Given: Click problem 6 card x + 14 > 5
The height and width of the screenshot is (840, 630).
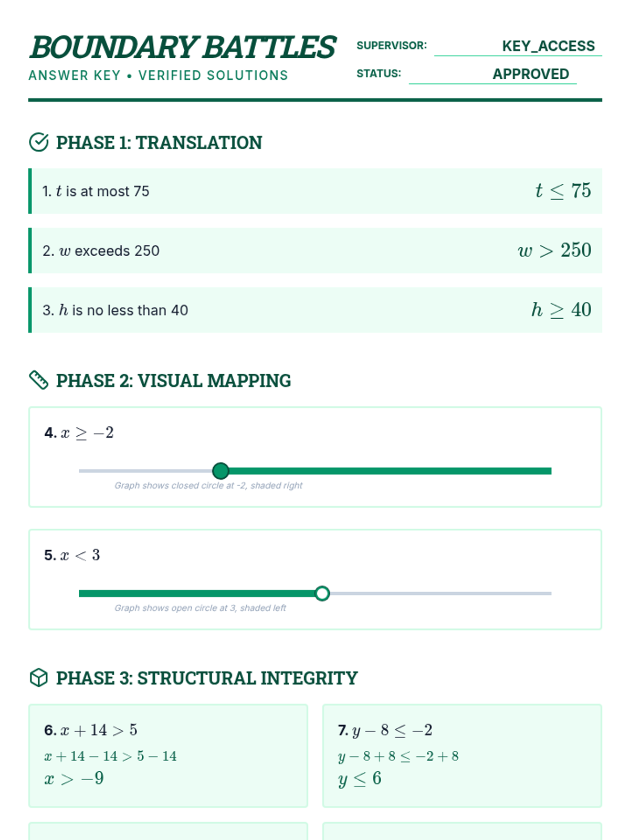Looking at the screenshot, I should click(168, 755).
